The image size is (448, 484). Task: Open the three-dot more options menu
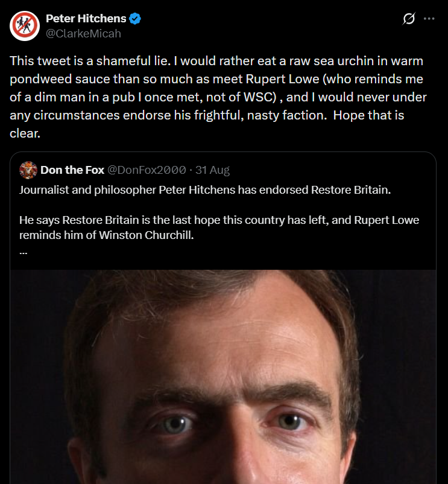click(429, 19)
